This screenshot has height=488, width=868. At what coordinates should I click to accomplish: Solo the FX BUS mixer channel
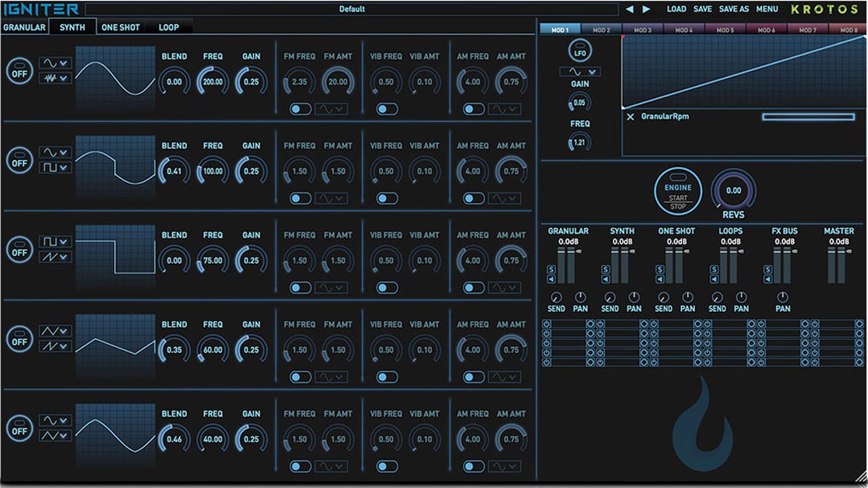point(768,269)
